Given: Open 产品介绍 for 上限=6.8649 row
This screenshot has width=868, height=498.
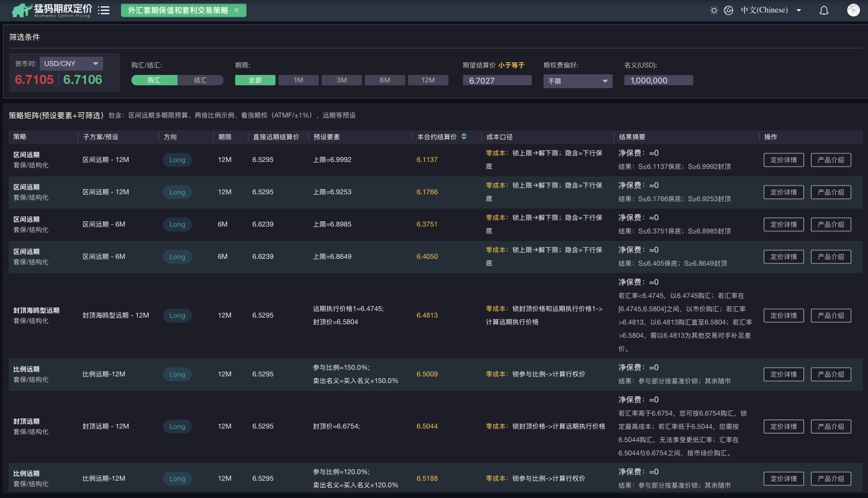Looking at the screenshot, I should coord(831,257).
